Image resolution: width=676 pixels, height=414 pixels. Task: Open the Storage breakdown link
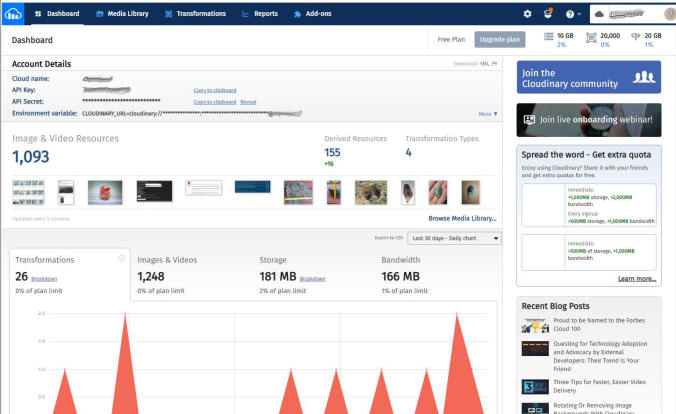coord(312,279)
